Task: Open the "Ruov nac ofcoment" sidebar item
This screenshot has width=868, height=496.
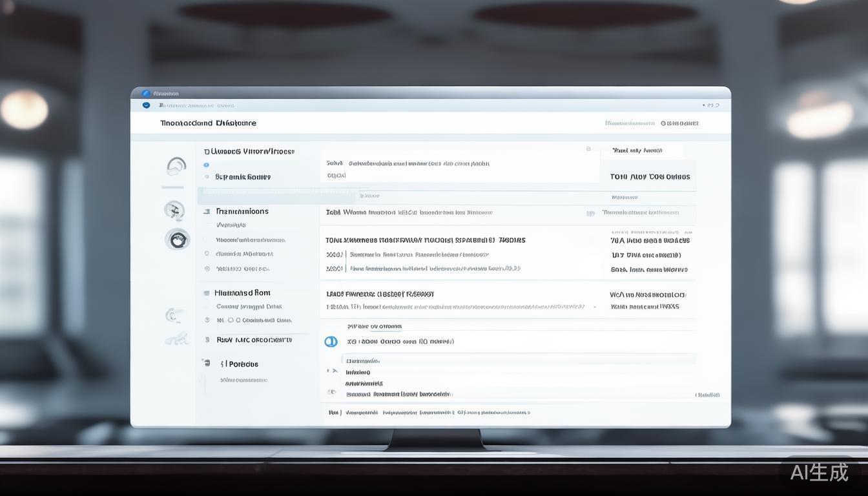Action: coord(253,340)
